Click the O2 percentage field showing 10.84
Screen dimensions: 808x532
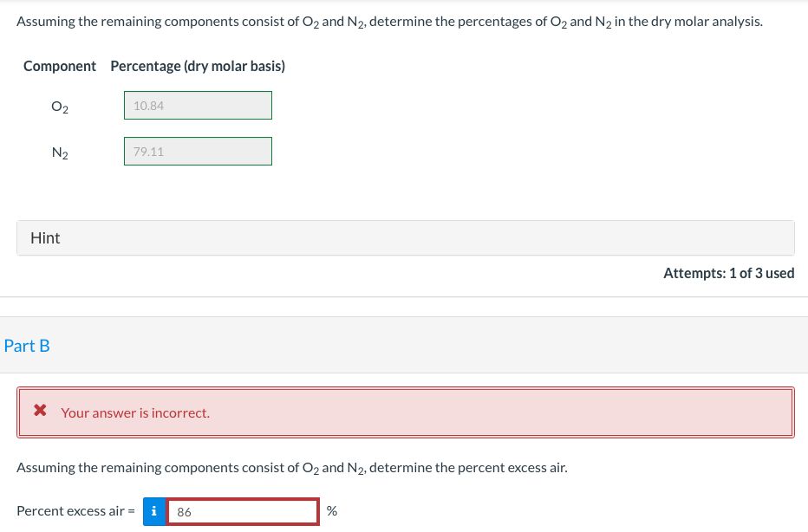pyautogui.click(x=198, y=106)
